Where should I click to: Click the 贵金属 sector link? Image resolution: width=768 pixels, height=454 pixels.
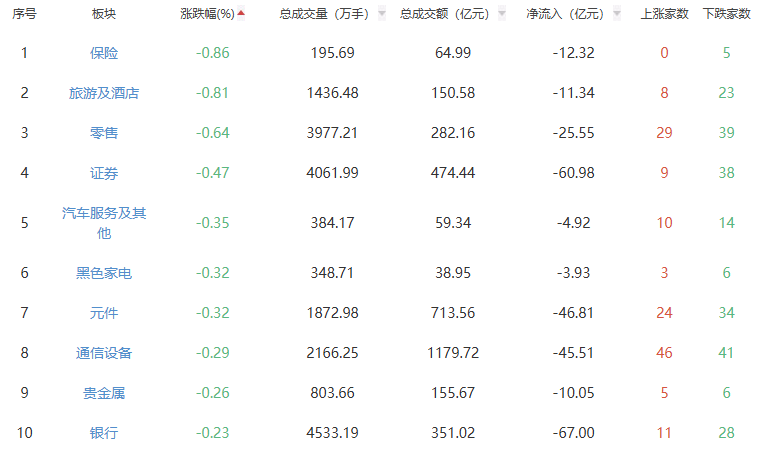103,393
